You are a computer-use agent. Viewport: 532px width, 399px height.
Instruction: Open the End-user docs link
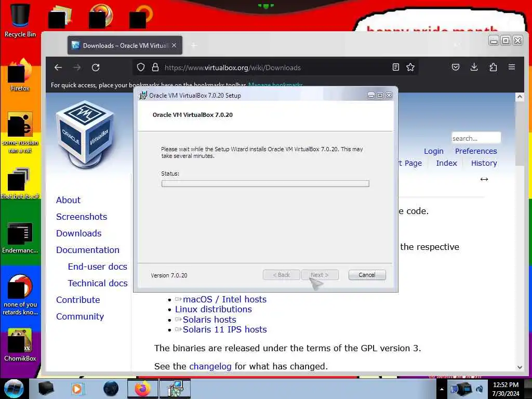tap(97, 267)
